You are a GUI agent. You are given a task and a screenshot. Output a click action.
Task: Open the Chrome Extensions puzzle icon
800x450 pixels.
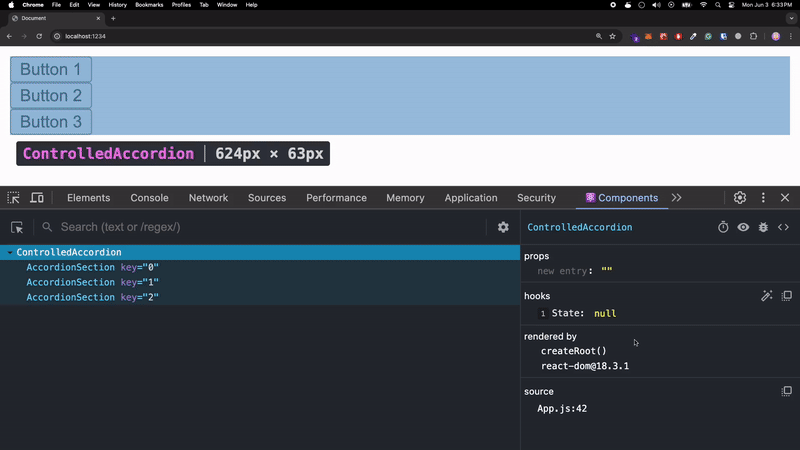pos(753,36)
